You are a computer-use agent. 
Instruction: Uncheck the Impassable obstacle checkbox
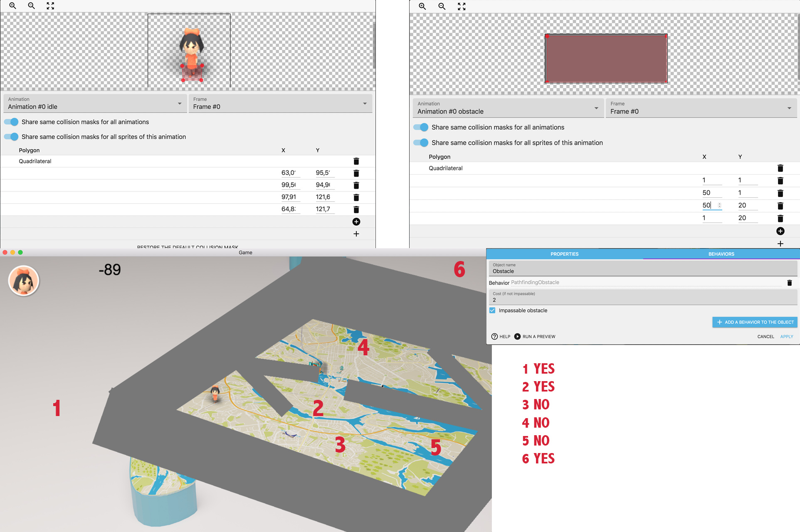click(x=492, y=310)
